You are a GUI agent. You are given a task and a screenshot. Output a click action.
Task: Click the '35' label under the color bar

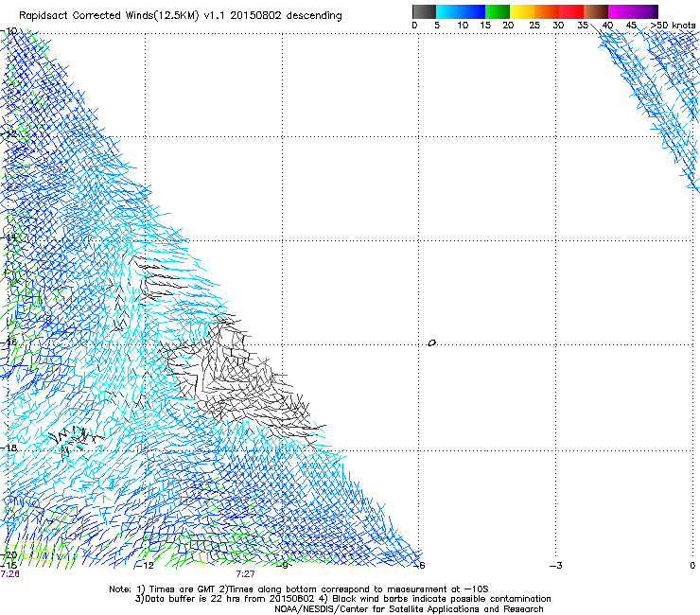583,26
